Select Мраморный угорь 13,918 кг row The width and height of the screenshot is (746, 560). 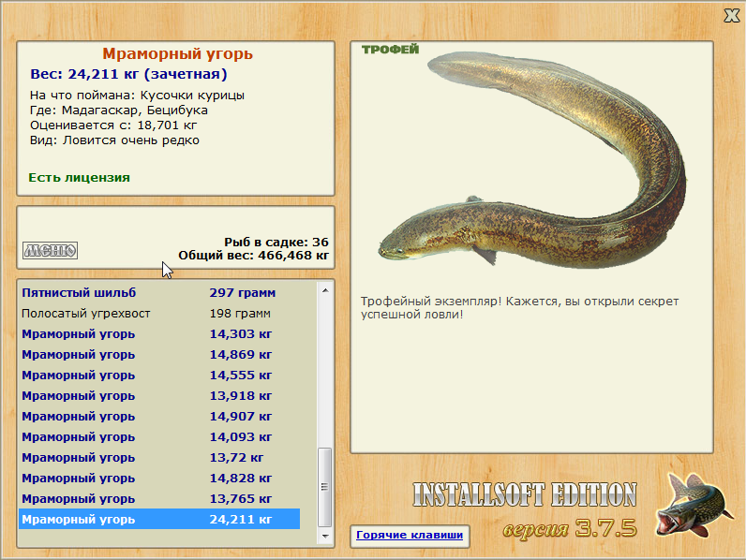(159, 396)
